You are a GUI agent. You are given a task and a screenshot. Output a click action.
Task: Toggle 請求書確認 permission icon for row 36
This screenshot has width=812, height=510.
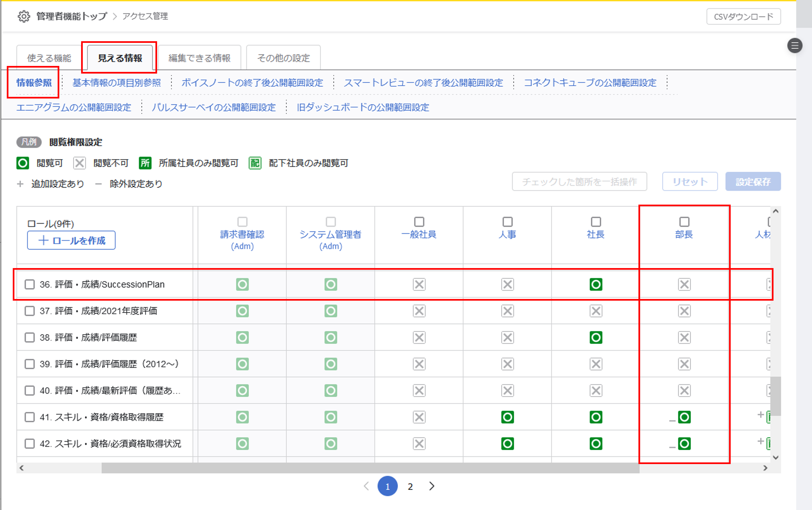click(x=242, y=284)
